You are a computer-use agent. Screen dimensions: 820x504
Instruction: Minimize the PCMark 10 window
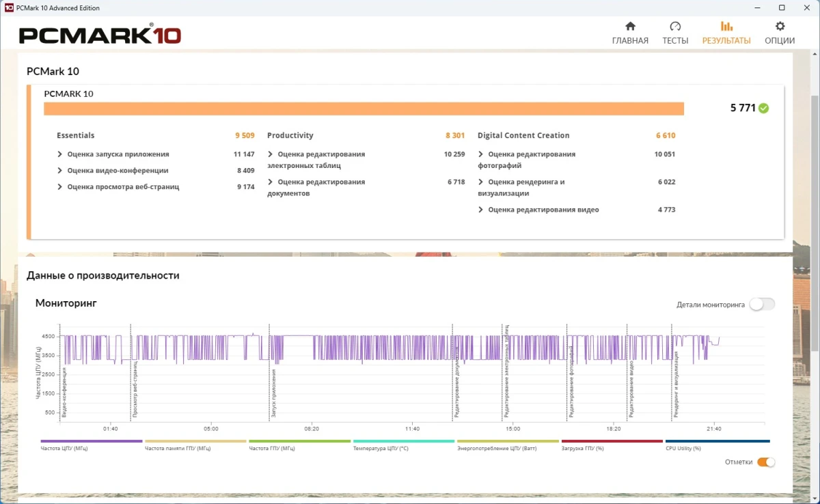[x=756, y=8]
